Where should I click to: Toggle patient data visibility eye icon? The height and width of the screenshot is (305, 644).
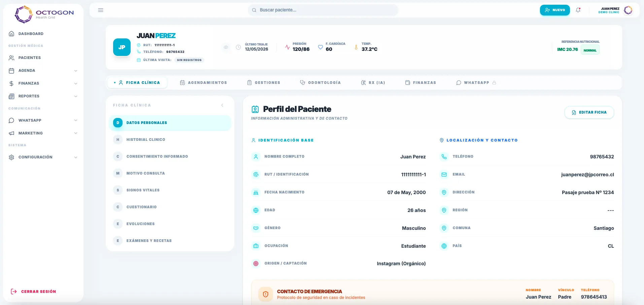(226, 47)
